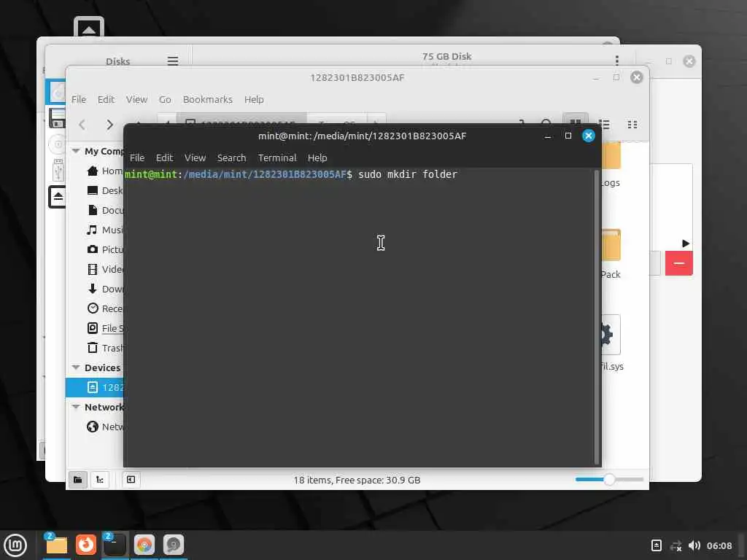This screenshot has height=560, width=747.
Task: Select the floppy-style drive icon in Disks sidebar
Action: (57, 117)
